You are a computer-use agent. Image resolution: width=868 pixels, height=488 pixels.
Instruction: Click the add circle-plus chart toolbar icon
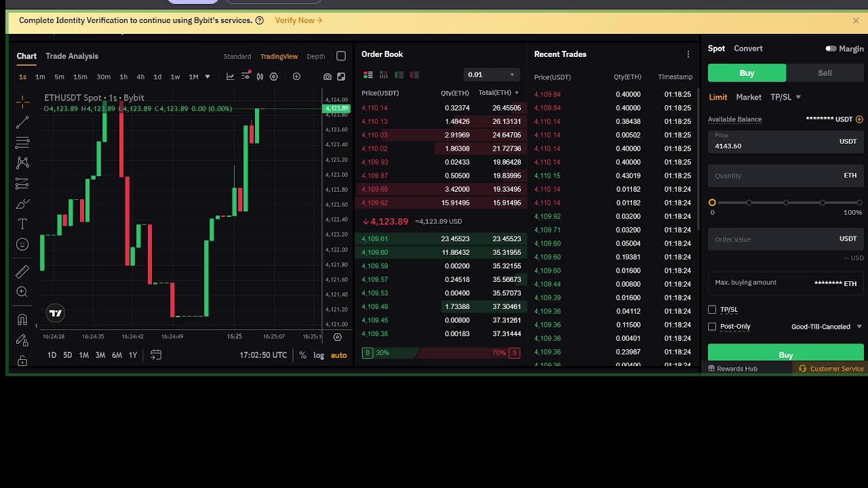[296, 77]
